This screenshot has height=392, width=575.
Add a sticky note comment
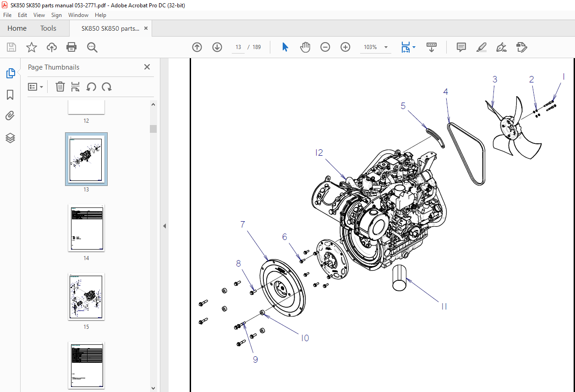coord(461,47)
